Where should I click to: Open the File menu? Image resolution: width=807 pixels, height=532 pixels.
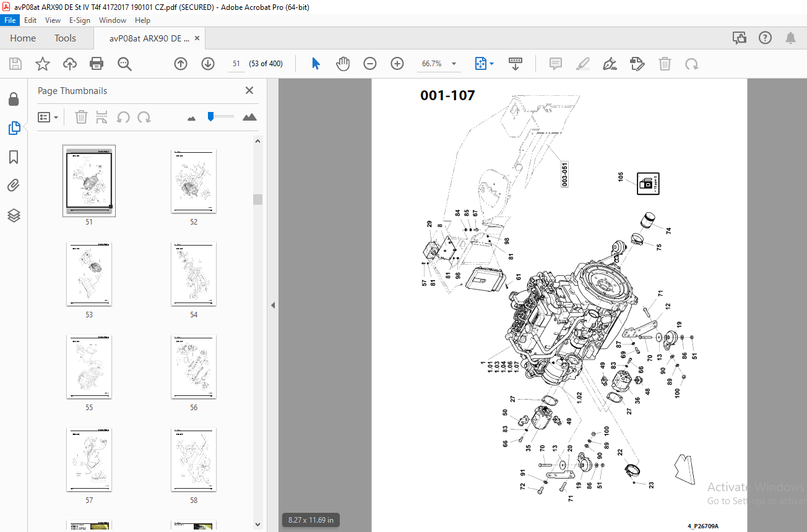tap(11, 20)
